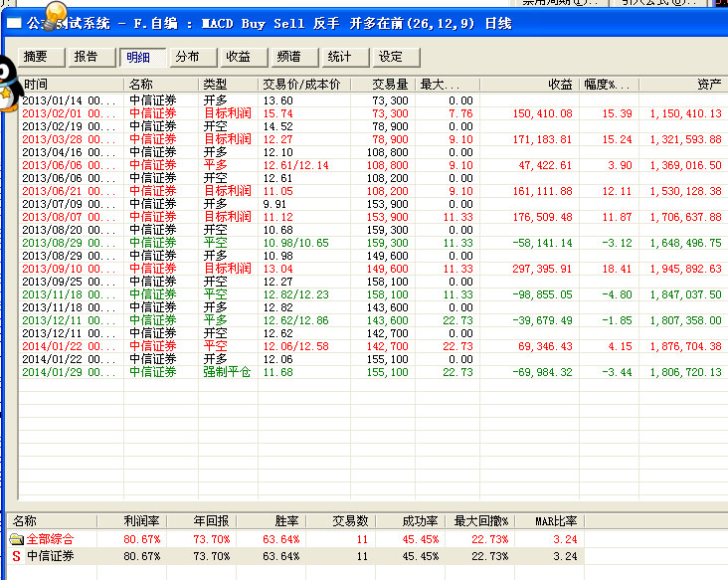Select the 2013/02/01 目标利润 row

[x=373, y=113]
